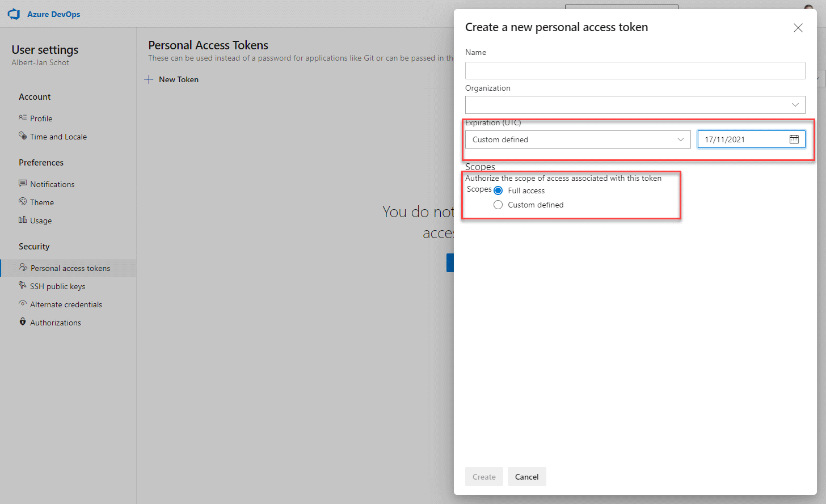Click the Profile icon in Account section
The image size is (826, 504).
[23, 117]
